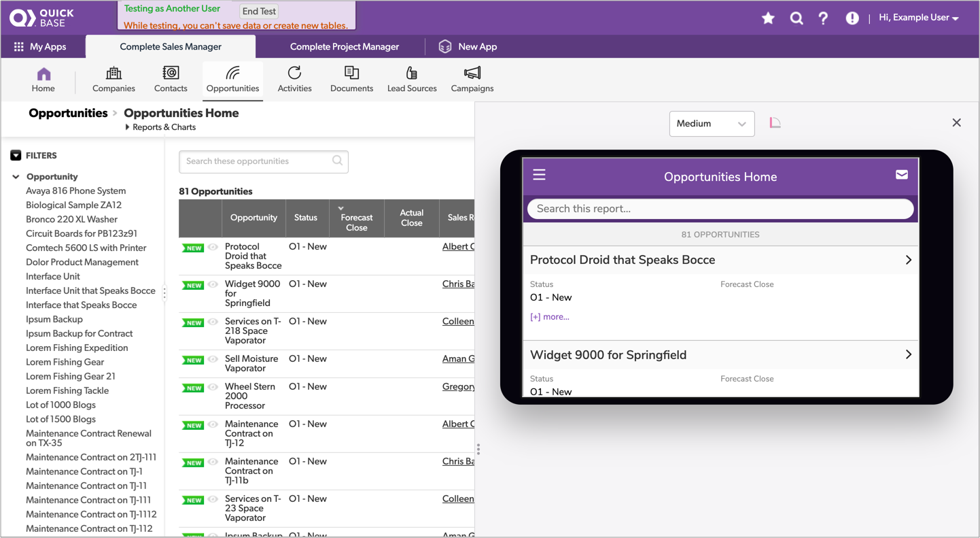Sort by the Status column header
The height and width of the screenshot is (538, 980).
pos(306,218)
